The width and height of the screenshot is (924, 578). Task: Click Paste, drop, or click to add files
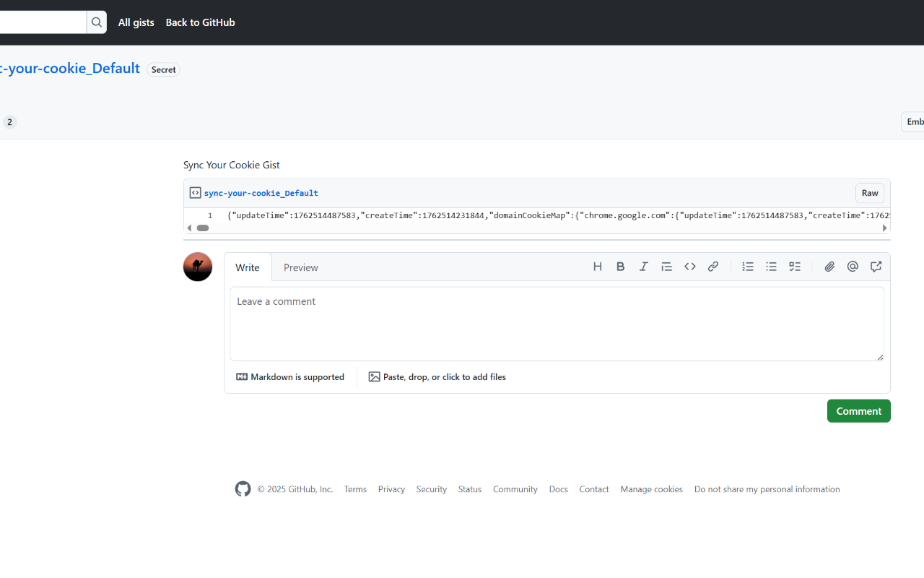click(x=437, y=377)
